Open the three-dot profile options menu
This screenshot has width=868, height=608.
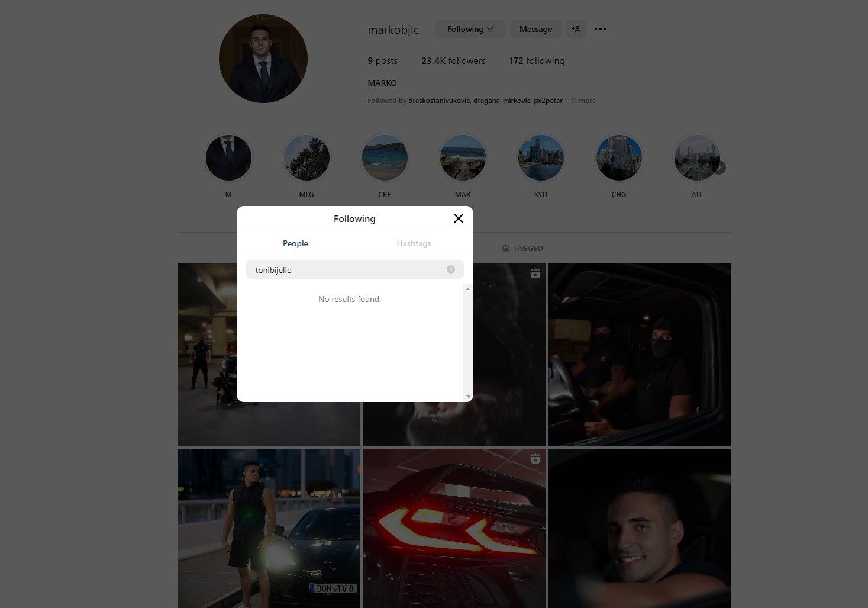(600, 29)
